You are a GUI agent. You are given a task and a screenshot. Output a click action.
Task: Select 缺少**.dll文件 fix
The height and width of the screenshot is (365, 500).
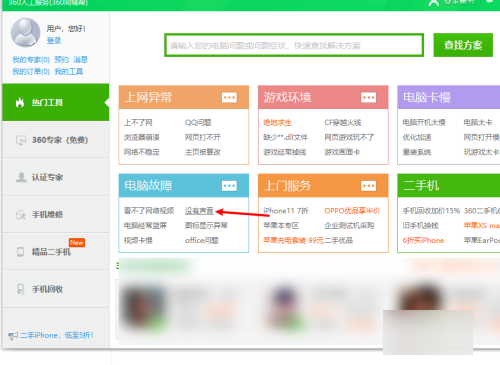(285, 137)
